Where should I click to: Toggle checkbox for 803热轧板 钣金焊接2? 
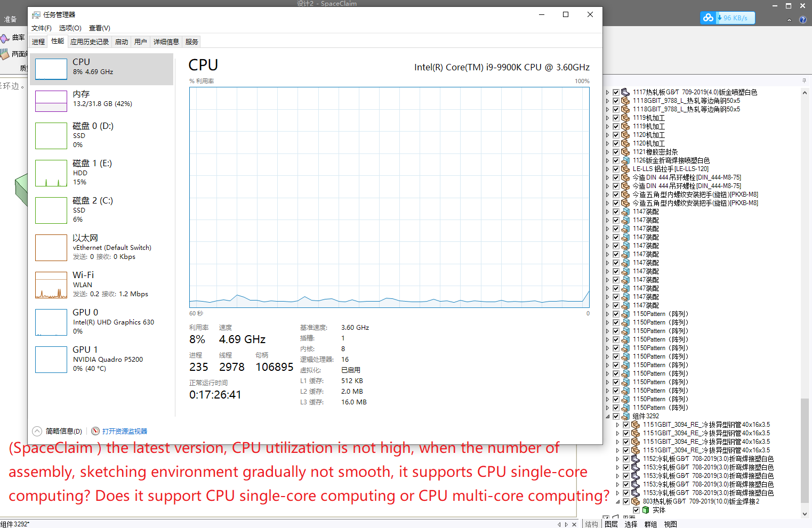[626, 501]
